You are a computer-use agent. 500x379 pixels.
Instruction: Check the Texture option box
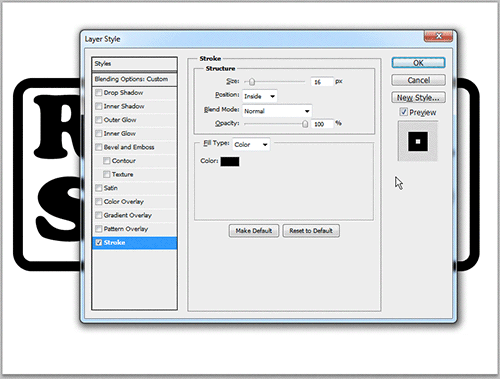pyautogui.click(x=107, y=175)
